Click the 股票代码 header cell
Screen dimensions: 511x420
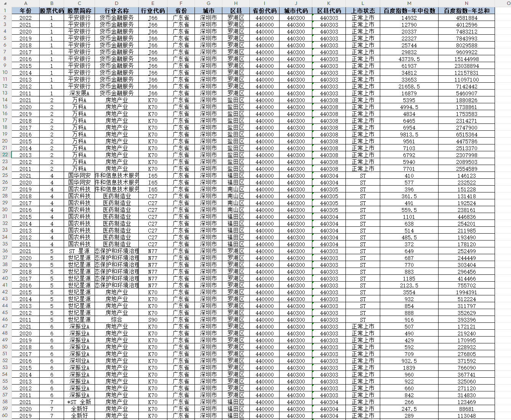pos(52,11)
